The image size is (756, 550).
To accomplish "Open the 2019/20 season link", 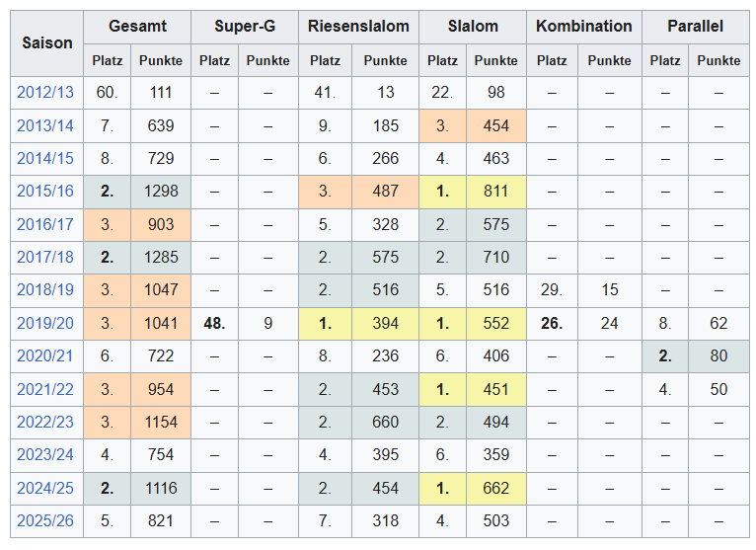I will pos(44,323).
